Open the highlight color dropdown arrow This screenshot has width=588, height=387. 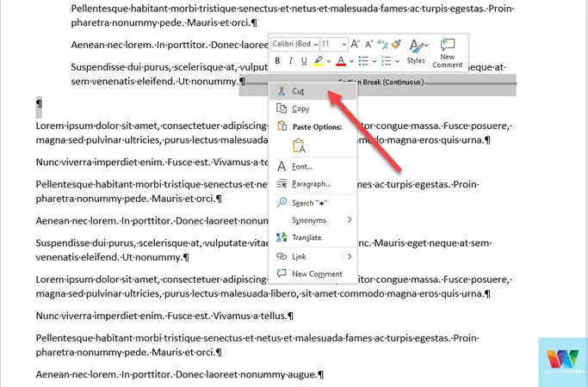pos(329,61)
